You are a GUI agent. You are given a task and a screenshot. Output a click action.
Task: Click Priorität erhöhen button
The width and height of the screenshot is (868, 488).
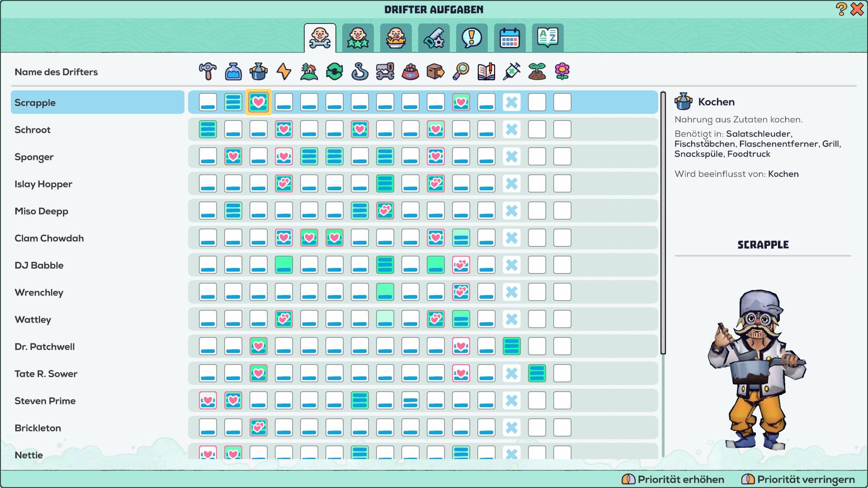[x=674, y=479]
